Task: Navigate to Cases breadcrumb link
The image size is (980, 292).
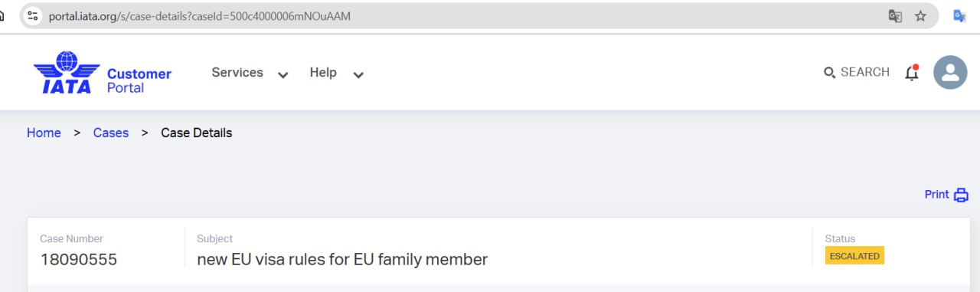Action: click(x=111, y=133)
